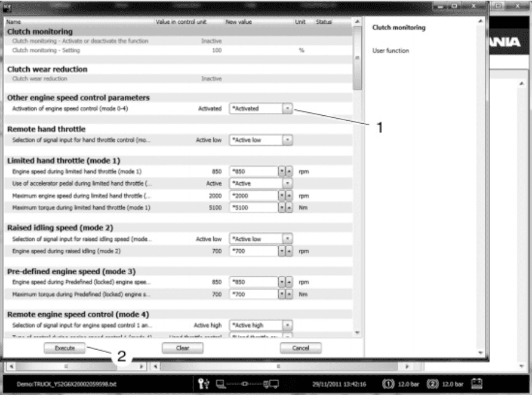Viewport: 532px width, 395px height.
Task: Increase maximum torque 5100 Nm value
Action: click(289, 207)
